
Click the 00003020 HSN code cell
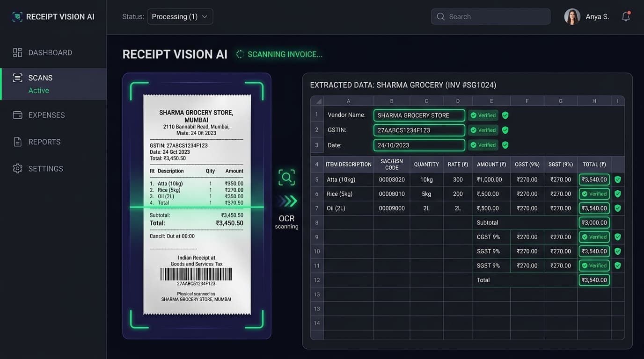[x=392, y=179]
